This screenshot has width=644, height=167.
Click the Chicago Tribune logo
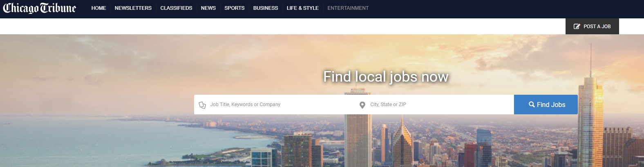tap(39, 8)
